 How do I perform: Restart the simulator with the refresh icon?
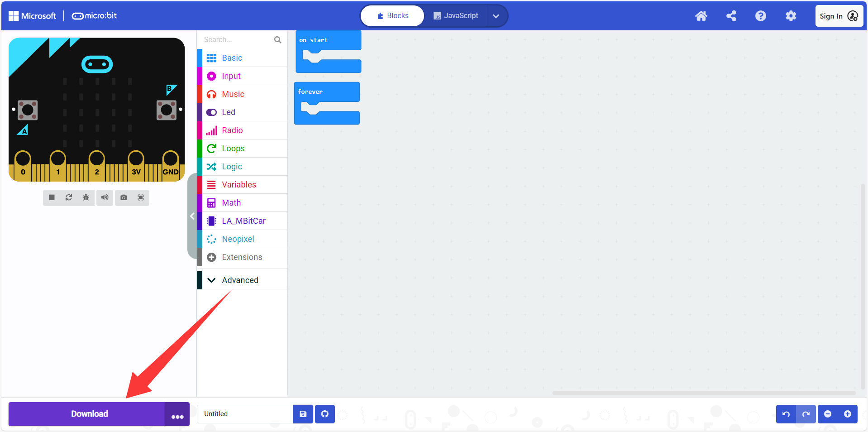[69, 197]
